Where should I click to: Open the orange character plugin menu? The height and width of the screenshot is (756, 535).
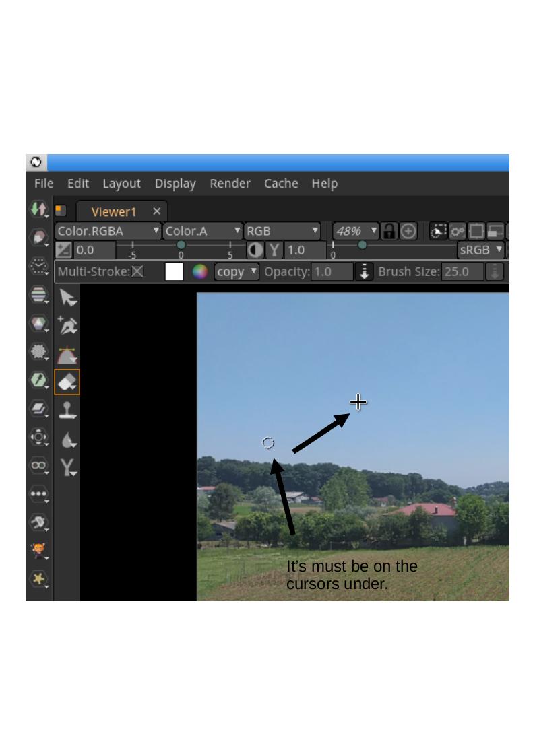[38, 550]
